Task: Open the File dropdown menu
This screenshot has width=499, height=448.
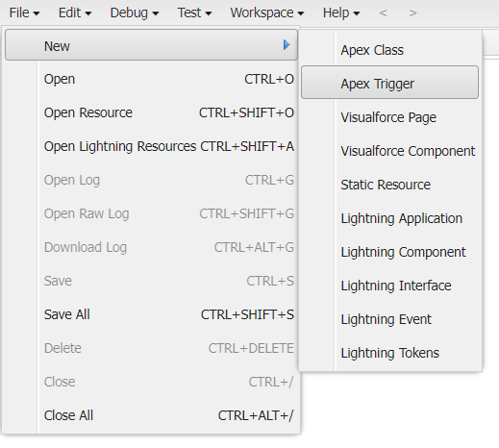Action: (24, 12)
